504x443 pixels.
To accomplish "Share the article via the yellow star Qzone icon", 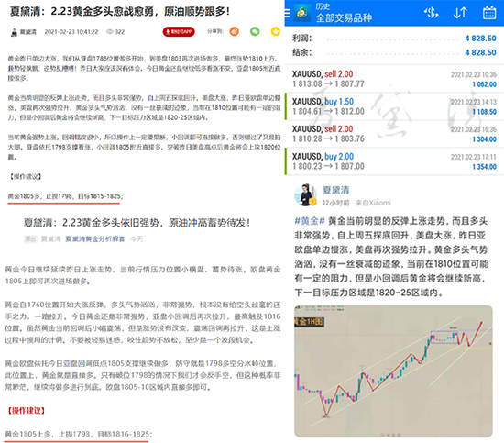I will tap(276, 31).
